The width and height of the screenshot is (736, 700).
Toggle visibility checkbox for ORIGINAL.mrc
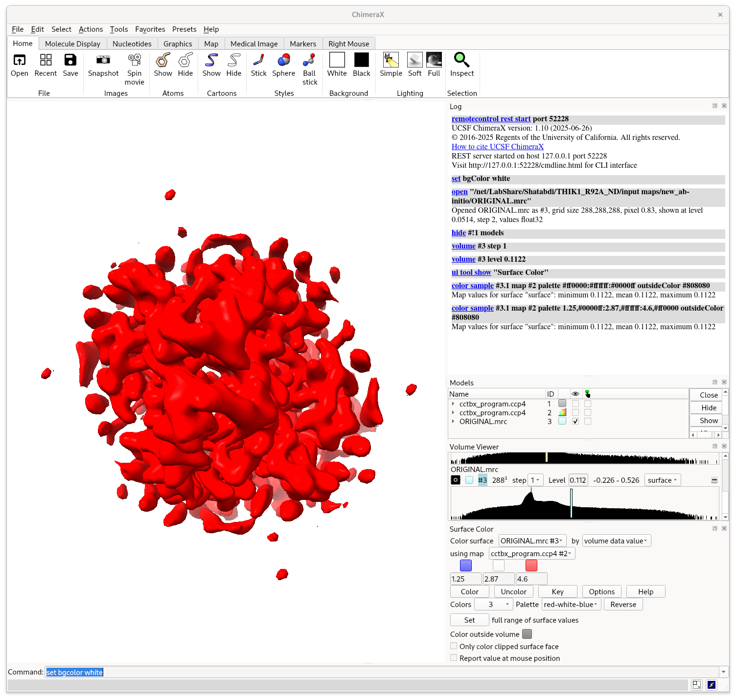click(x=575, y=421)
